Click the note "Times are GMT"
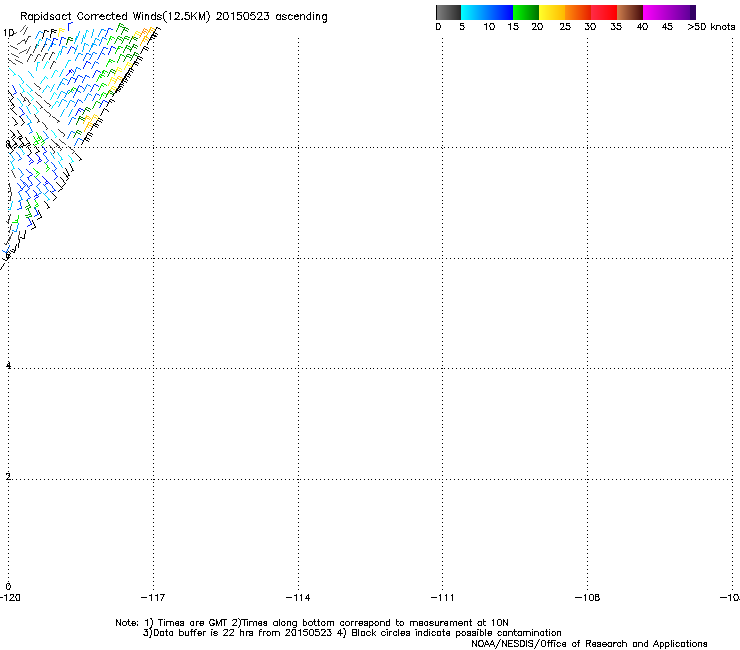Viewport: 740px width, 650px height. (193, 623)
